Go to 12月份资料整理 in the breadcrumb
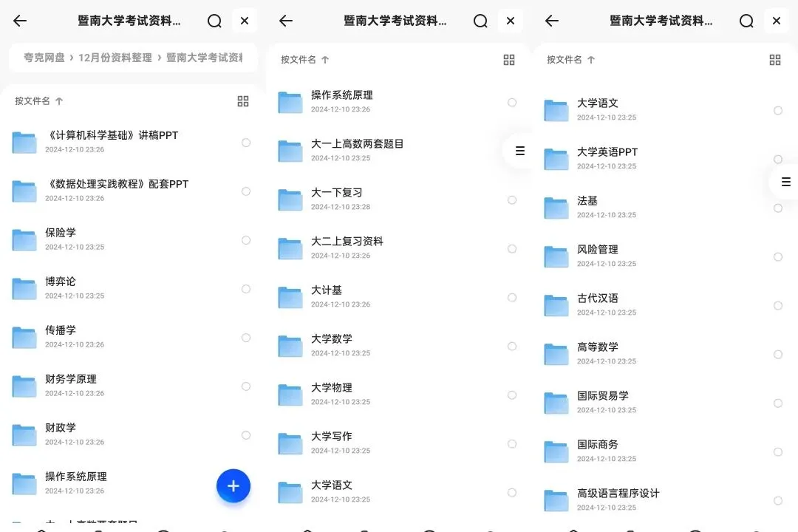 pyautogui.click(x=115, y=58)
